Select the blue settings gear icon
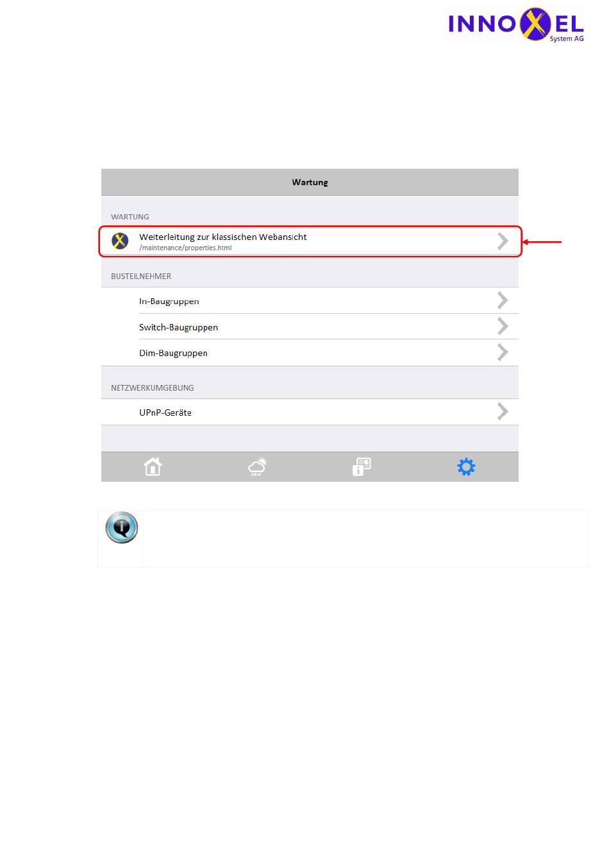This screenshot has height=868, width=609. (x=466, y=466)
